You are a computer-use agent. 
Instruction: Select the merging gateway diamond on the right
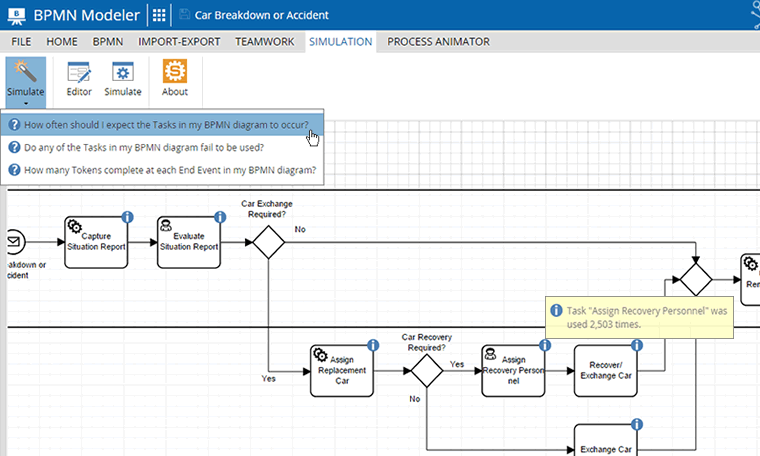pyautogui.click(x=696, y=280)
